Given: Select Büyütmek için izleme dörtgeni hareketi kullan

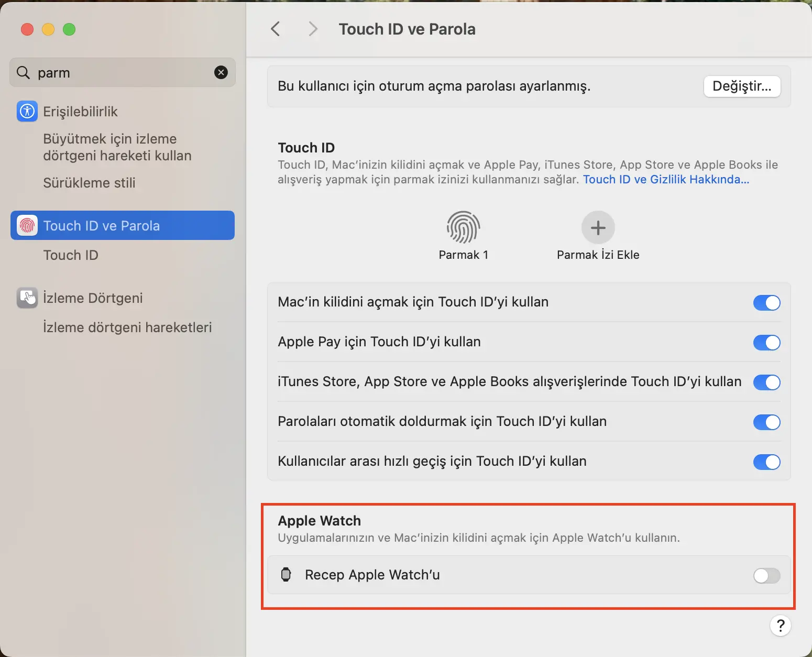Looking at the screenshot, I should 117,147.
